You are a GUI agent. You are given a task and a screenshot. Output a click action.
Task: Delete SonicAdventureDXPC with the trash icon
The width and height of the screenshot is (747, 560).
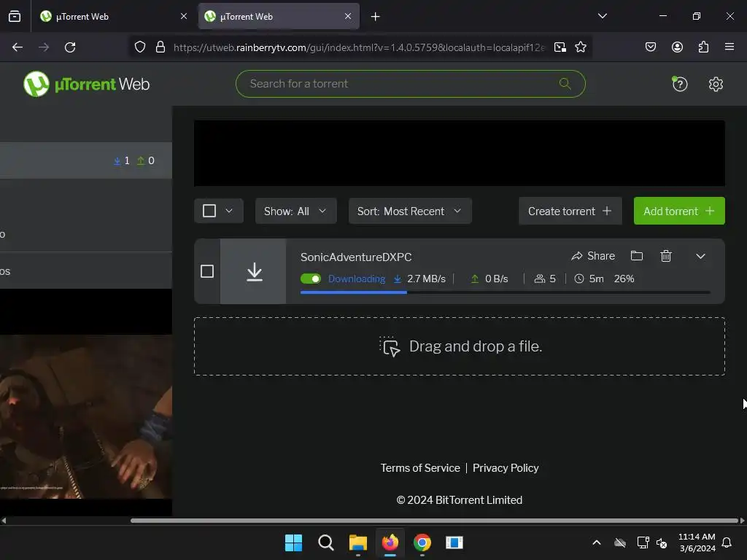(665, 256)
